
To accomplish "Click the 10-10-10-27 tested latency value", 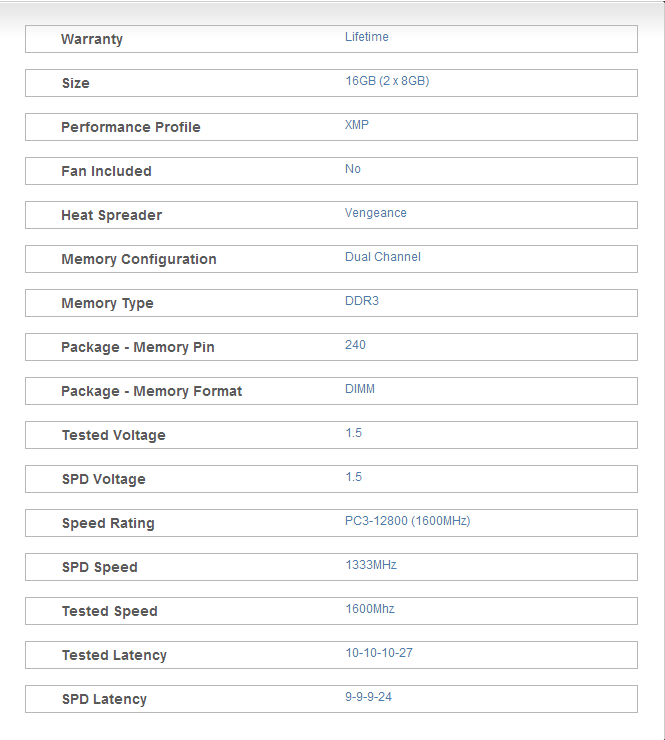I will pos(378,653).
